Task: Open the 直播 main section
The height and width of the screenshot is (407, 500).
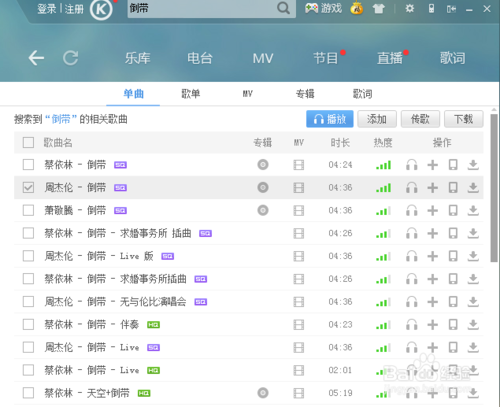Action: (x=390, y=58)
